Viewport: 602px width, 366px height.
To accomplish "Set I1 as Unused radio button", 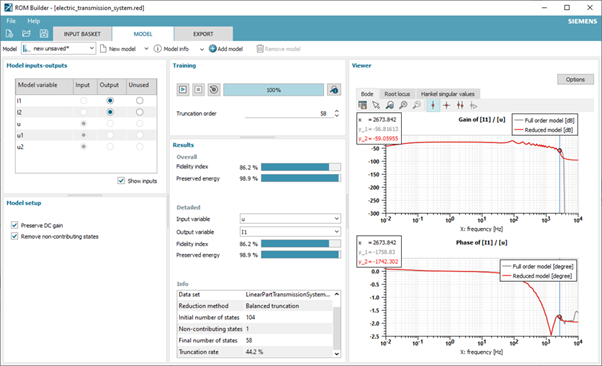I will point(139,100).
